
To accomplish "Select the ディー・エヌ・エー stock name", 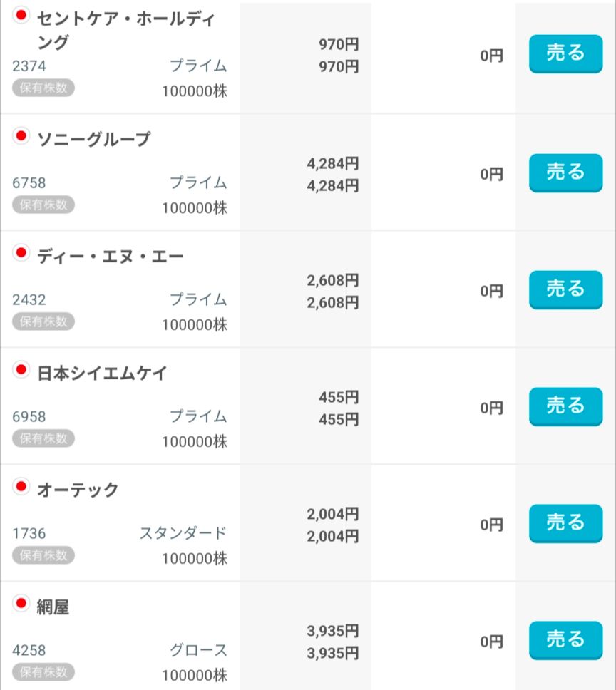I will pos(110,257).
